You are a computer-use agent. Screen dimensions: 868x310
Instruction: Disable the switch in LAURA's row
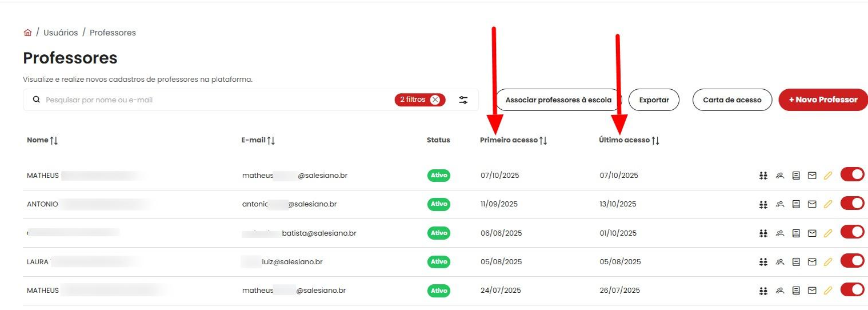tap(852, 261)
